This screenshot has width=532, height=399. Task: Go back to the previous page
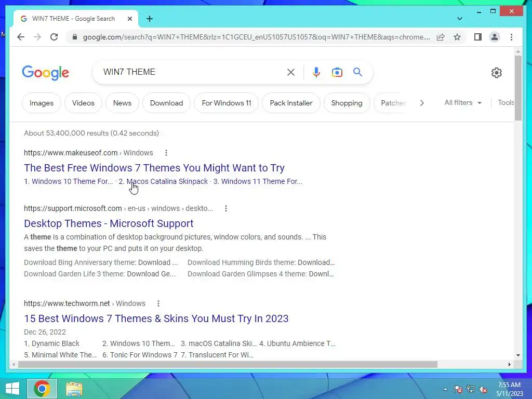pyautogui.click(x=21, y=37)
